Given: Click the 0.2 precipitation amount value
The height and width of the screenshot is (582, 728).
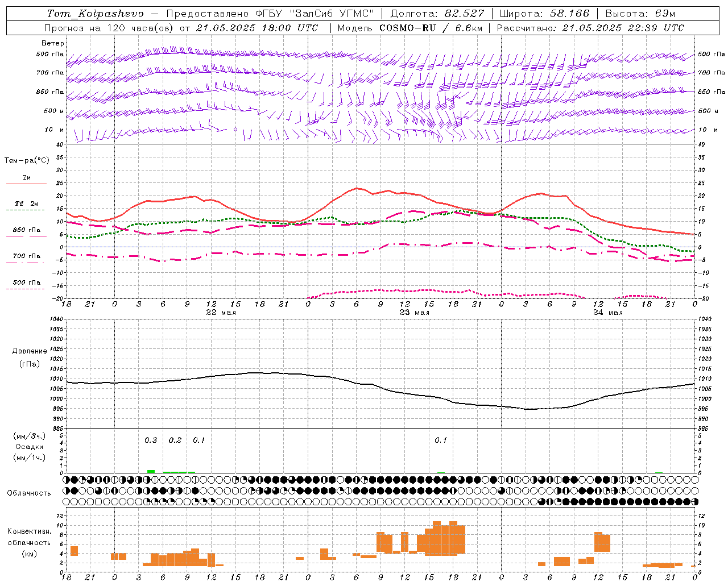Looking at the screenshot, I should point(175,440).
